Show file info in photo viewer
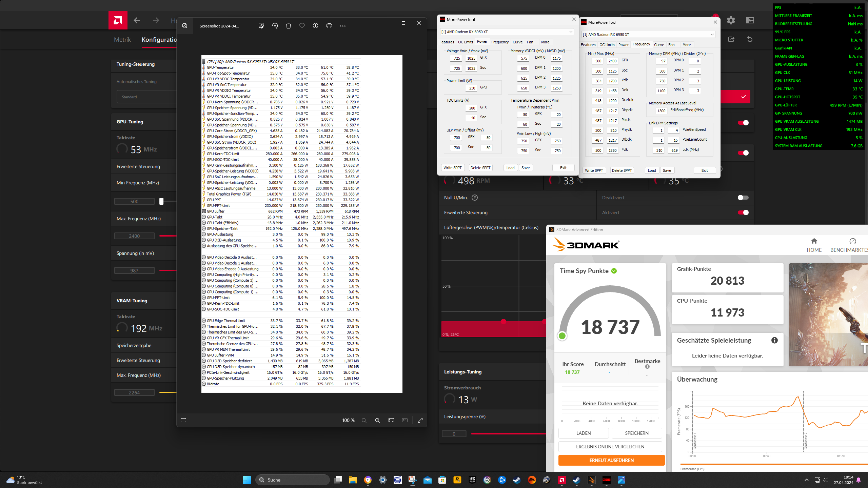Viewport: 868px width, 488px height. pyautogui.click(x=315, y=26)
